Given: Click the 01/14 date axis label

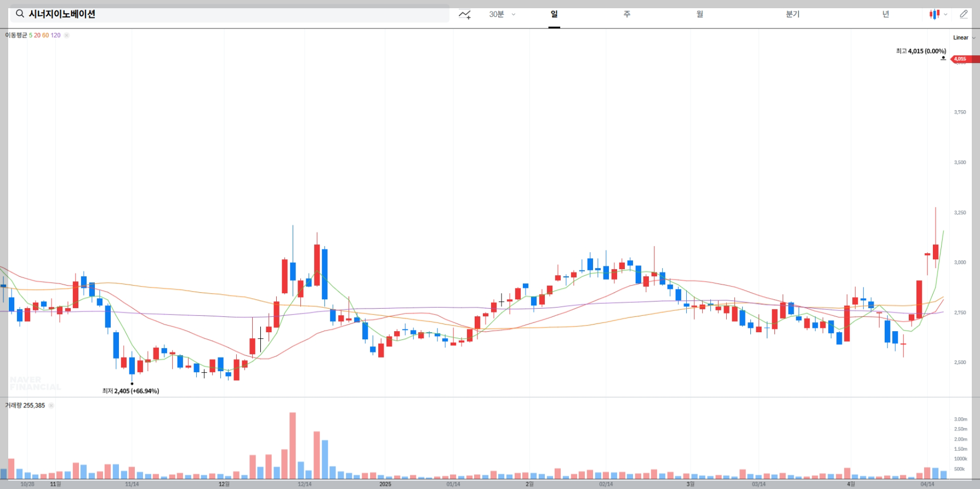Looking at the screenshot, I should [453, 484].
